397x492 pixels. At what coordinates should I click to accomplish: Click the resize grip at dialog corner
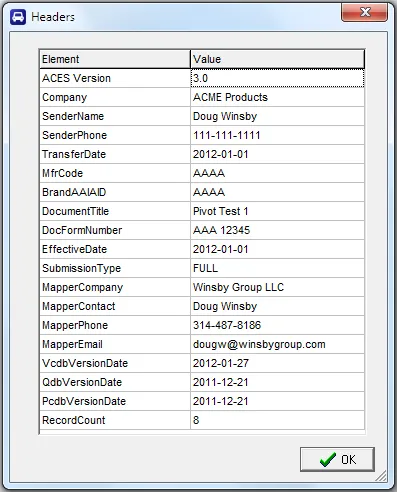pyautogui.click(x=381, y=476)
